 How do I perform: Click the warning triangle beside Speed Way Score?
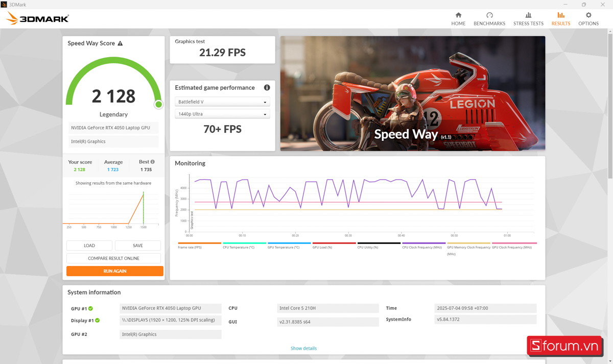click(120, 43)
